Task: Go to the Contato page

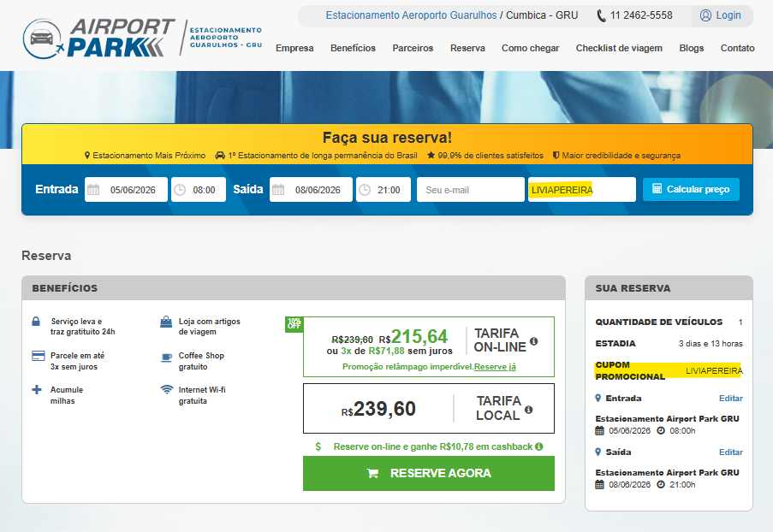Action: tap(738, 48)
